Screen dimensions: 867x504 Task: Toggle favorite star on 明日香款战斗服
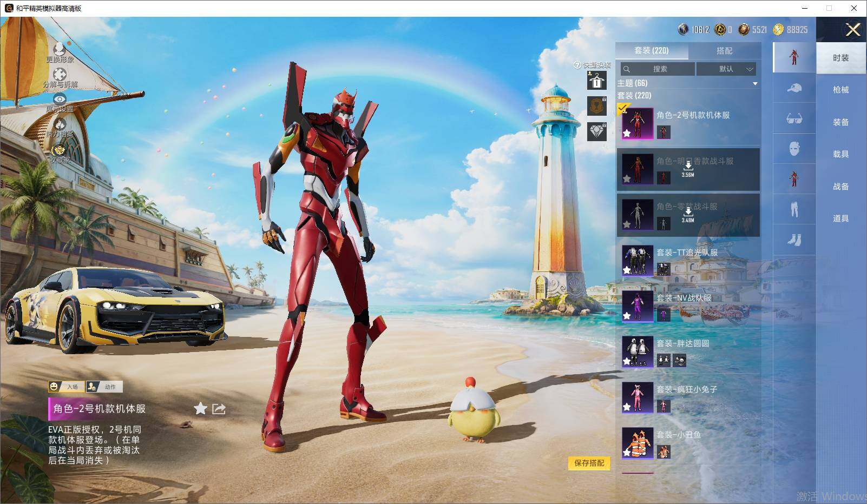point(627,178)
